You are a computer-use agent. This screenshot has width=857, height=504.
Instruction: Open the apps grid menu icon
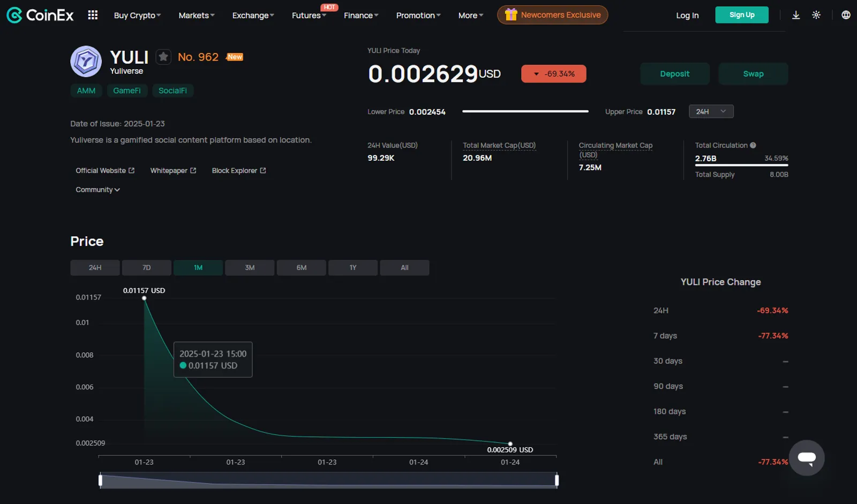(x=93, y=15)
